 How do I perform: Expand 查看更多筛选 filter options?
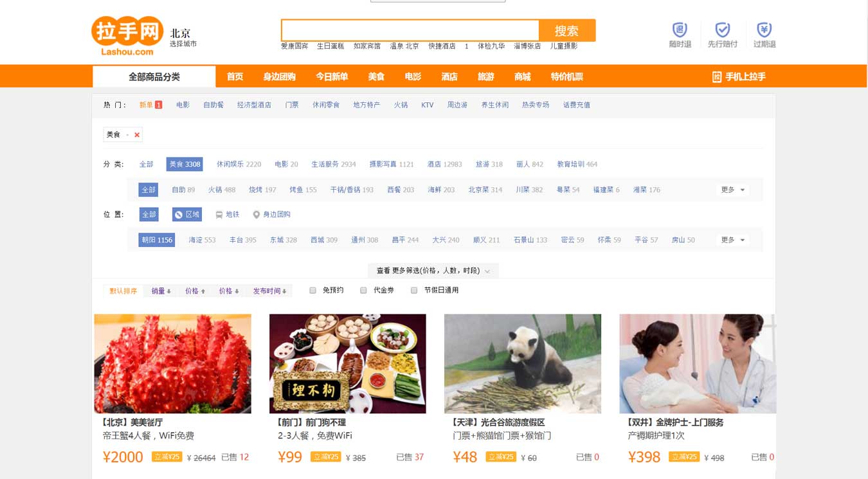pos(433,271)
